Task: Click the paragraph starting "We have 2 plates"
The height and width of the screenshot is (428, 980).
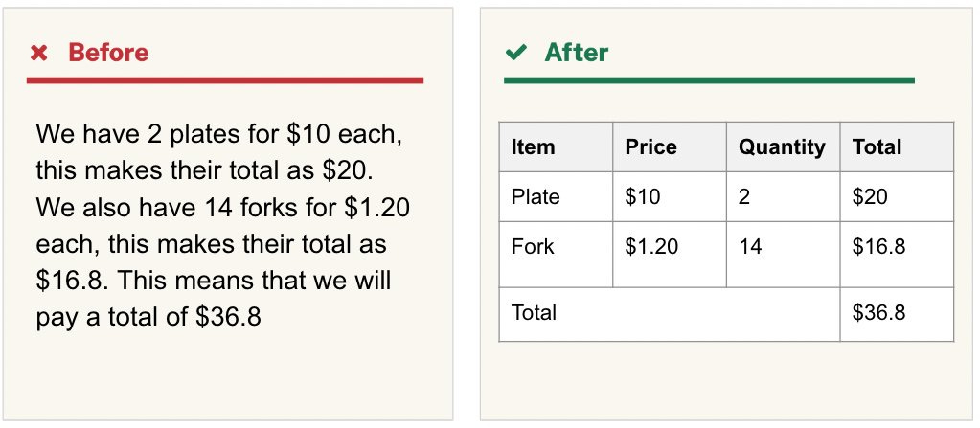Action: click(222, 226)
